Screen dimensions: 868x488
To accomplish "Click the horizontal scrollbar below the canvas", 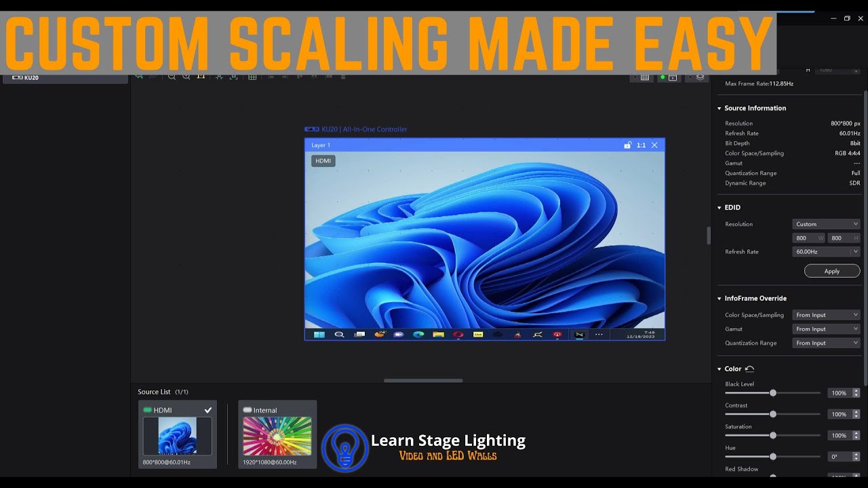I will pos(423,380).
